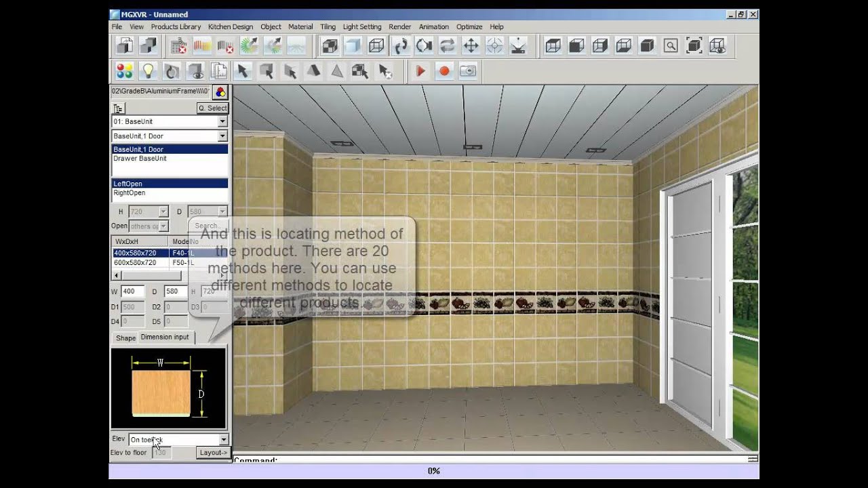Click the camera snapshot icon
The image size is (868, 488).
pyautogui.click(x=468, y=70)
